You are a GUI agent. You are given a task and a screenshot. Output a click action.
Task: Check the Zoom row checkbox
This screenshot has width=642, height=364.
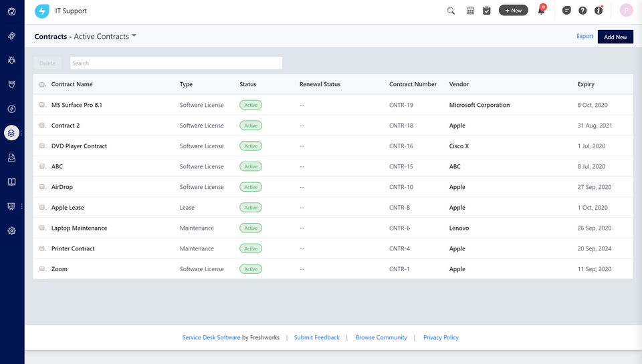tap(42, 268)
